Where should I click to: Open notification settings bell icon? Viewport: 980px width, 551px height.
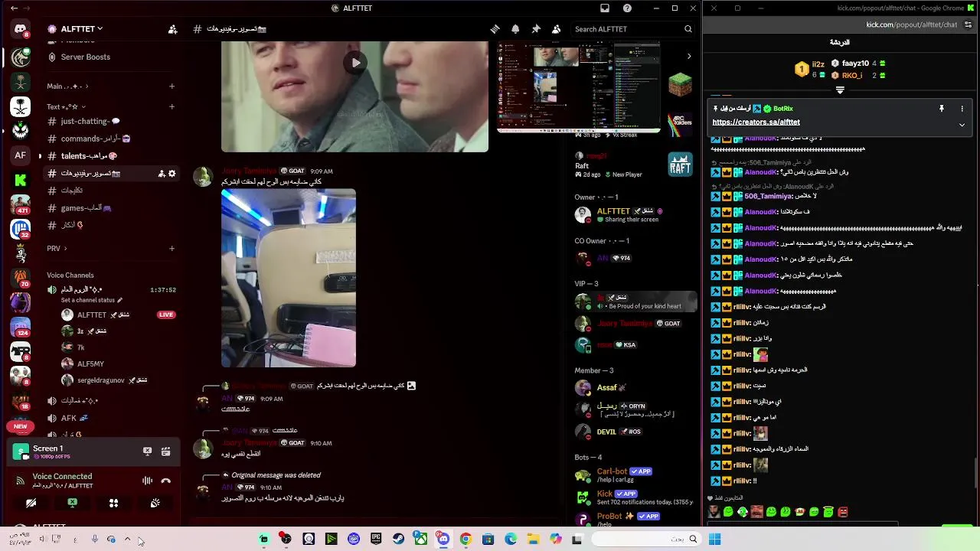515,29
